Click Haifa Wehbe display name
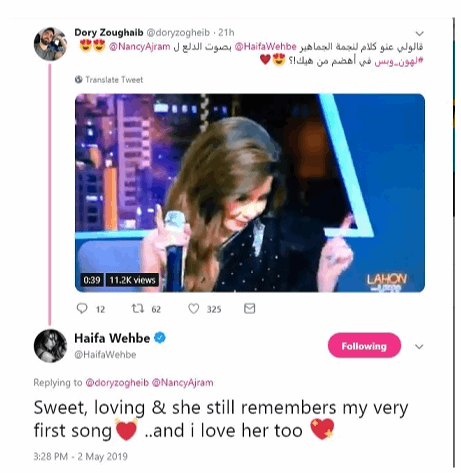Viewport: 461px width, 473px height. tap(112, 338)
